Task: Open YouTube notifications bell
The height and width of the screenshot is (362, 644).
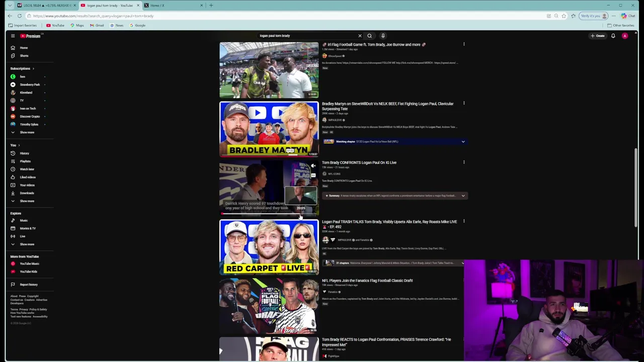Action: point(613,36)
